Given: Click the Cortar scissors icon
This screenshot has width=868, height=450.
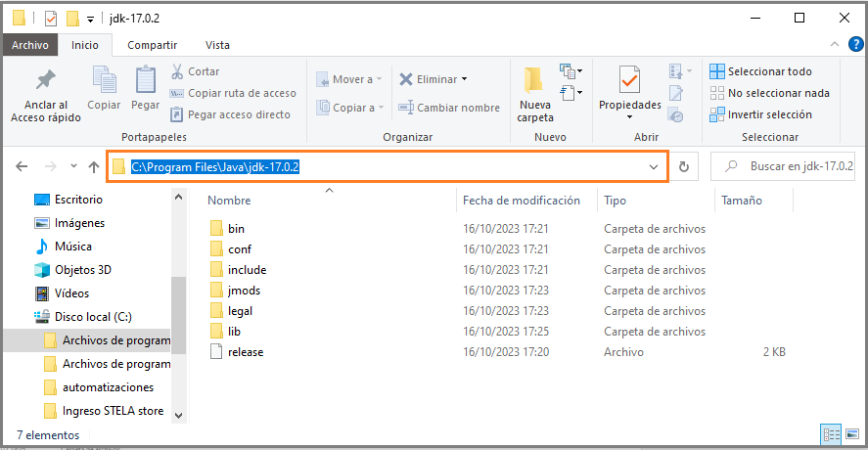Looking at the screenshot, I should click(177, 71).
